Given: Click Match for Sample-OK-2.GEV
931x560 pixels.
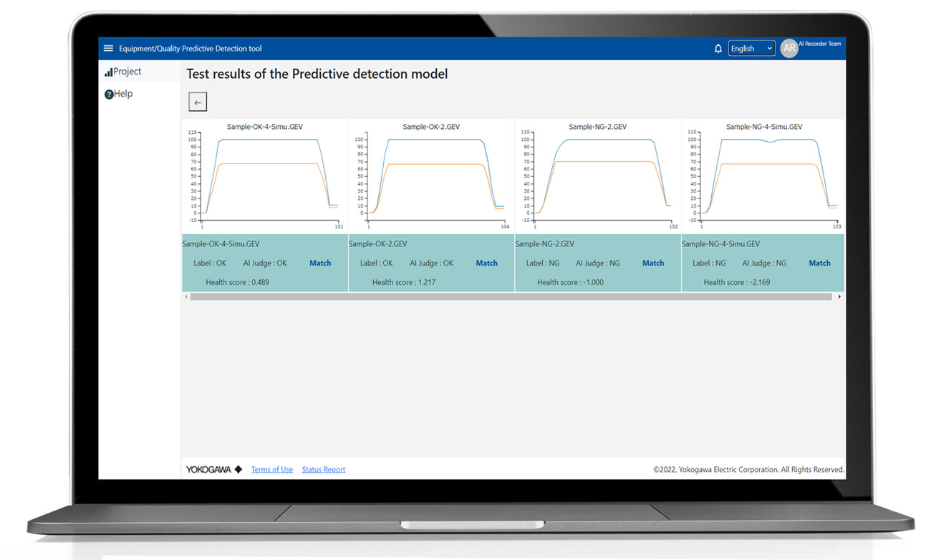Looking at the screenshot, I should click(487, 264).
